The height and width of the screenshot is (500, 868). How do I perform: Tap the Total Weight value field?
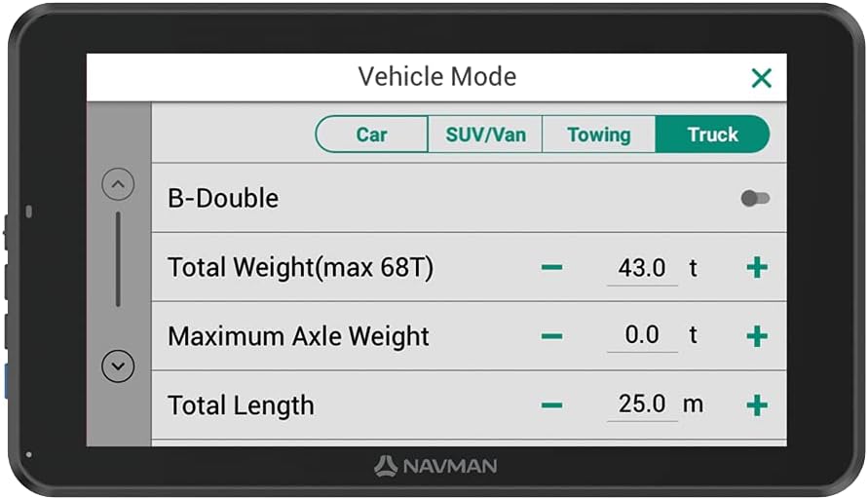point(642,268)
